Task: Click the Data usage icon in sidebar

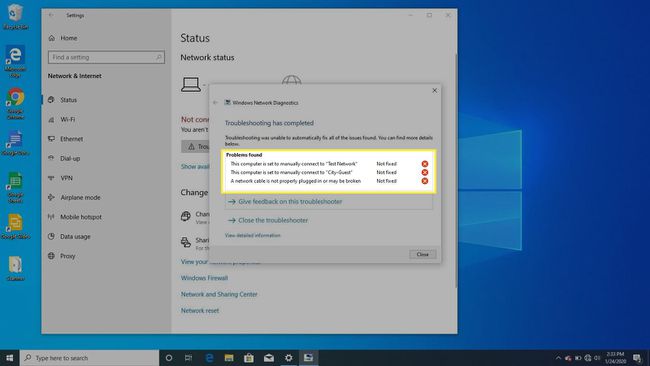Action: 51,236
